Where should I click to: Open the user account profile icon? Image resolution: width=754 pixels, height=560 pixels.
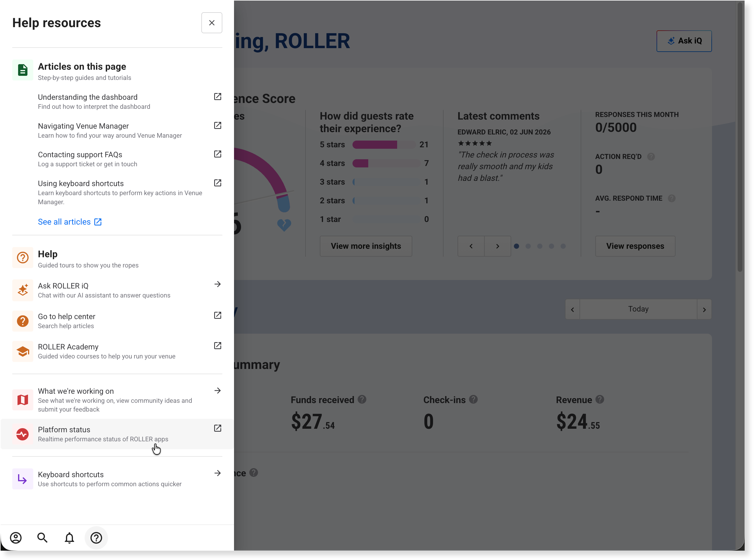15,538
